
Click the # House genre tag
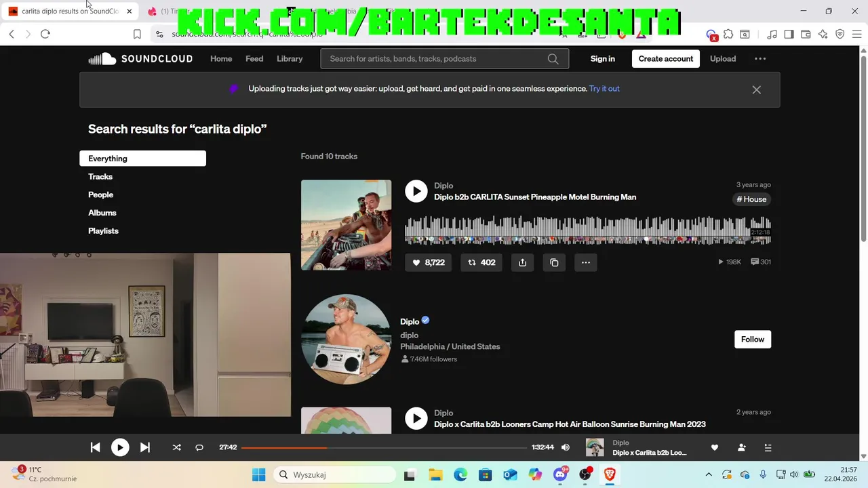[x=751, y=199]
